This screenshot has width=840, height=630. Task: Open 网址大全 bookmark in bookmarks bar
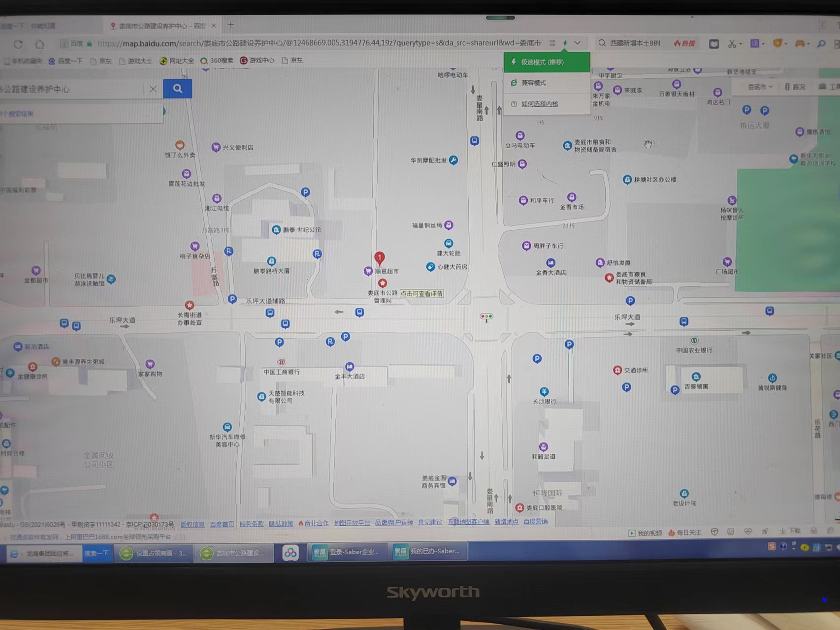(x=177, y=61)
